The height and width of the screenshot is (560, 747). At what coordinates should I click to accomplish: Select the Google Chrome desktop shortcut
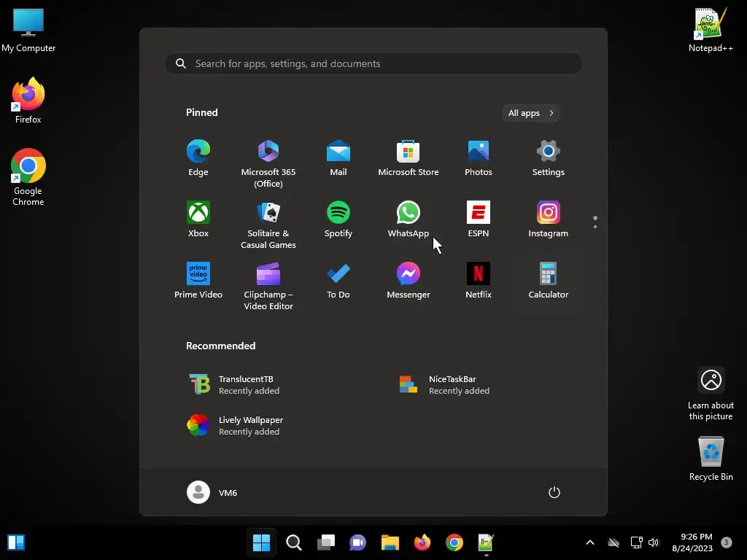[28, 177]
